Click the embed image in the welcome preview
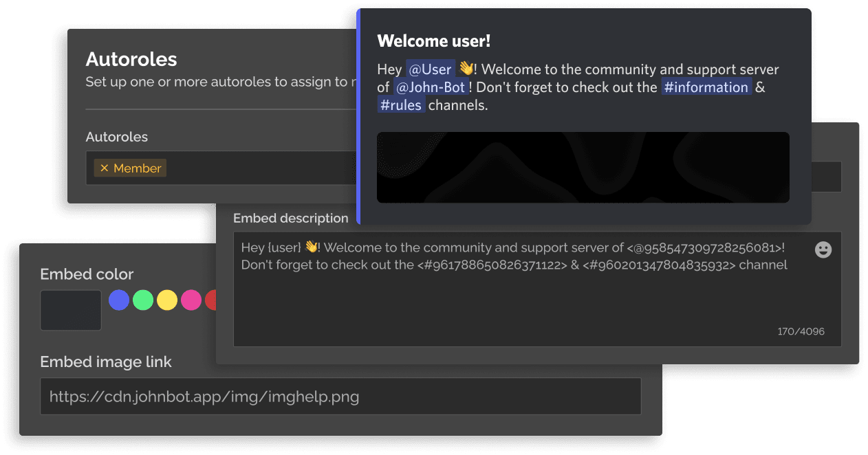868x455 pixels. point(583,167)
